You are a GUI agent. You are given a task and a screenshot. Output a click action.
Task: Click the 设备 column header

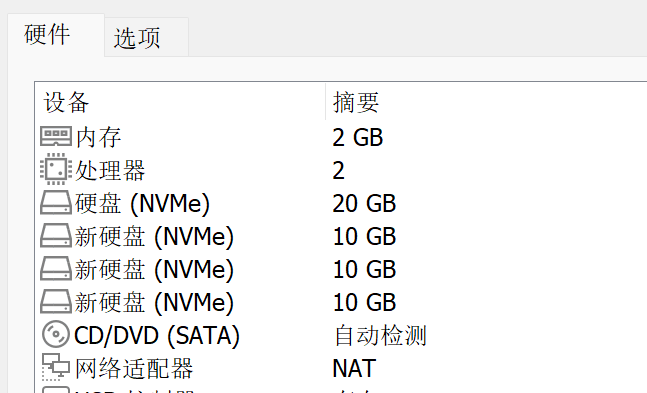pos(66,102)
